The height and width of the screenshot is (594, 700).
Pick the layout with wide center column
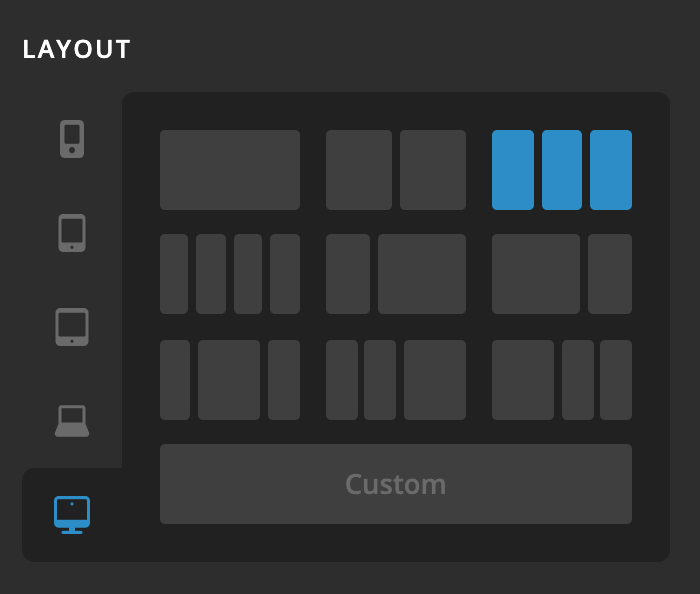229,380
